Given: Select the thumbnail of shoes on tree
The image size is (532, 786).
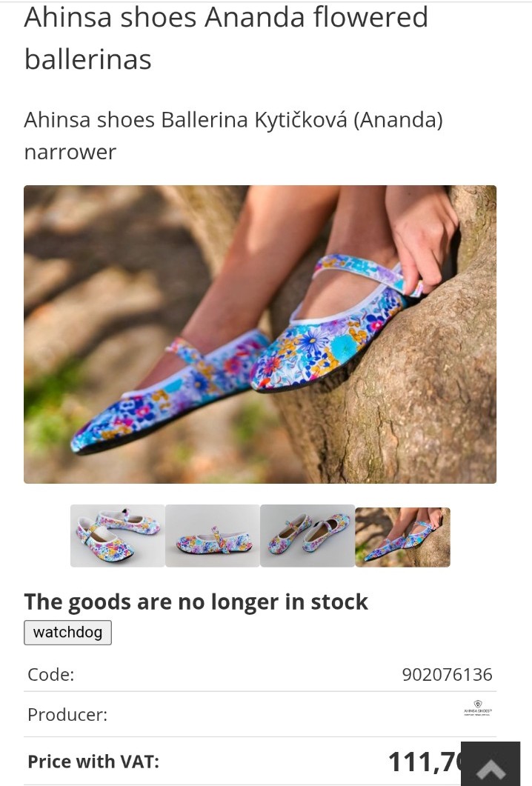Looking at the screenshot, I should pyautogui.click(x=402, y=537).
